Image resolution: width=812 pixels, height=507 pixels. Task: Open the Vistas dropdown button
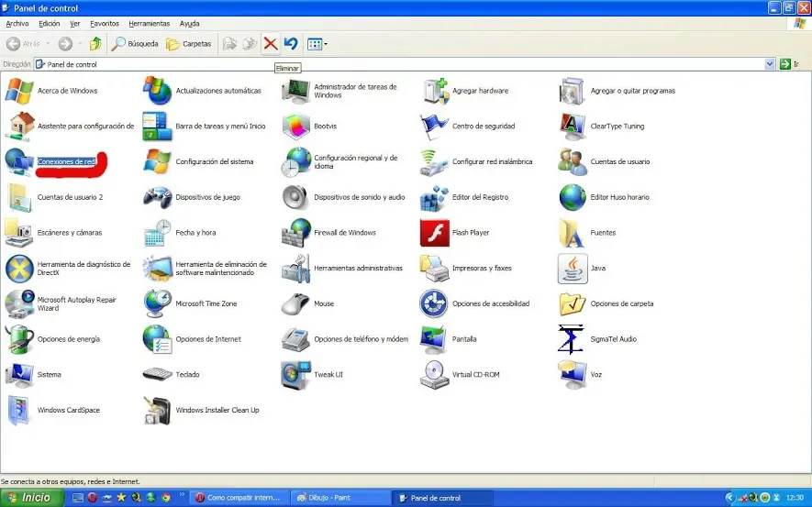317,44
